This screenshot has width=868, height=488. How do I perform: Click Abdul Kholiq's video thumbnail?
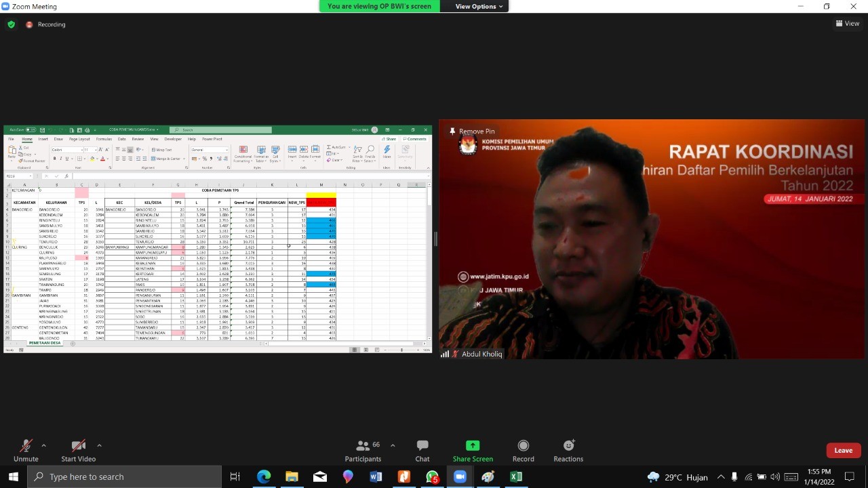pos(651,239)
